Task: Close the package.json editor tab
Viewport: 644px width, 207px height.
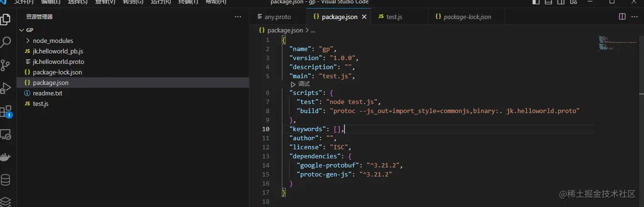Action: pyautogui.click(x=364, y=17)
